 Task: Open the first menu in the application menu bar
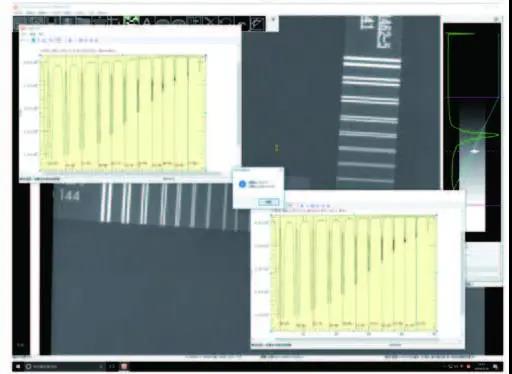pyautogui.click(x=17, y=13)
